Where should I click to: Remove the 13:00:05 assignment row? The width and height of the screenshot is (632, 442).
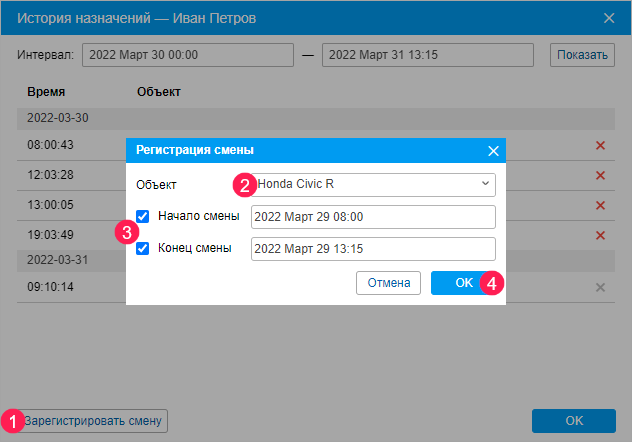[600, 206]
